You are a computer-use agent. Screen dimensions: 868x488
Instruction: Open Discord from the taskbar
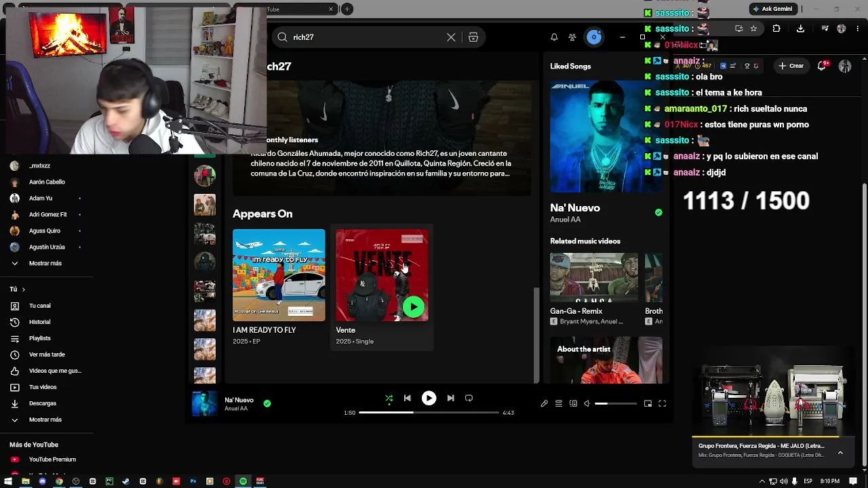[x=42, y=481]
